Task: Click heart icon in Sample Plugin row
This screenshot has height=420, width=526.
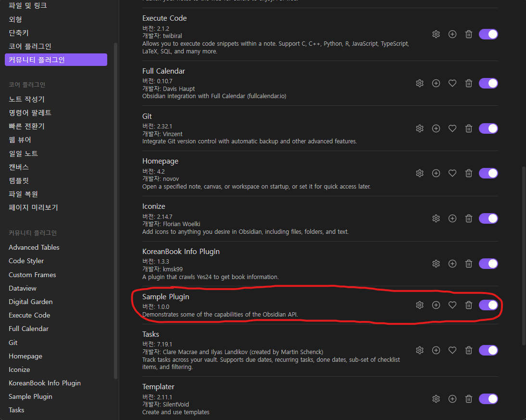Action: tap(452, 305)
